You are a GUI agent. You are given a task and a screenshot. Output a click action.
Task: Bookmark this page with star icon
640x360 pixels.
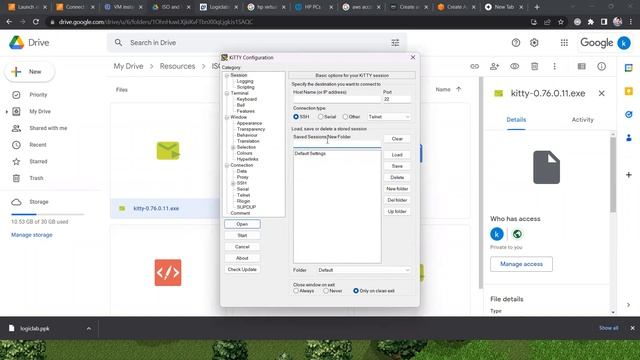tap(560, 22)
